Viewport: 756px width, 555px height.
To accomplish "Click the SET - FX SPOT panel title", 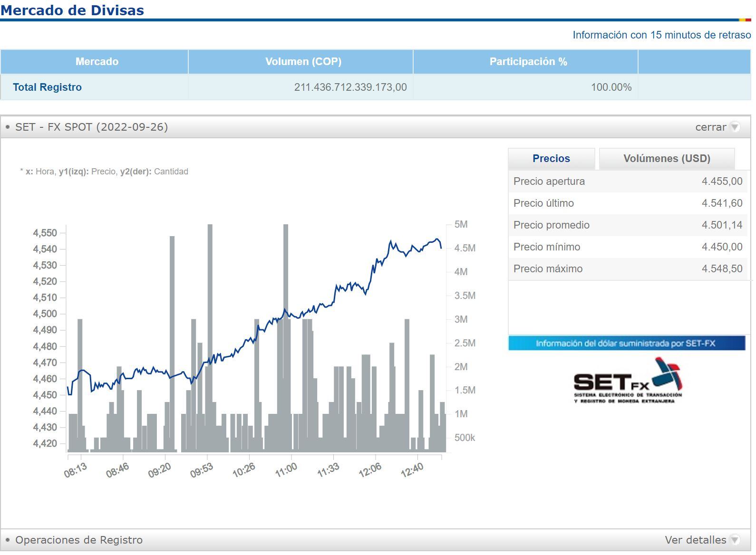I will tap(91, 127).
